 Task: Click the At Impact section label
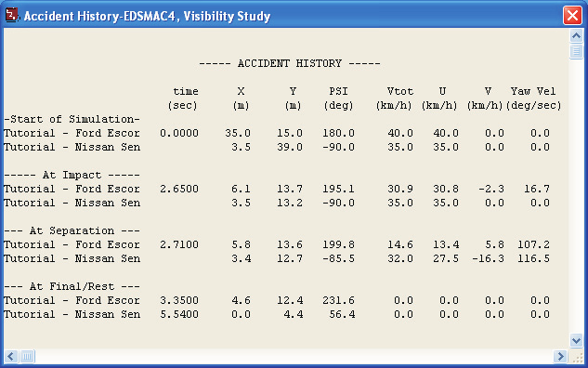(x=72, y=176)
